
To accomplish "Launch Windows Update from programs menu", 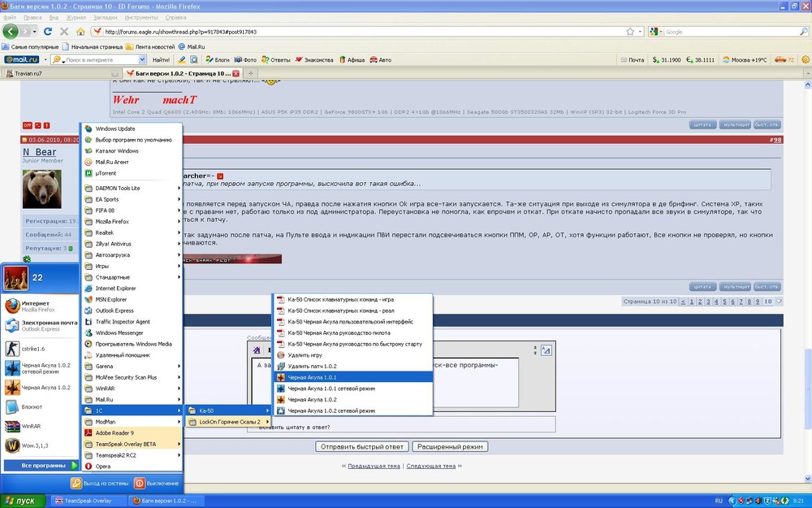I will (x=132, y=128).
